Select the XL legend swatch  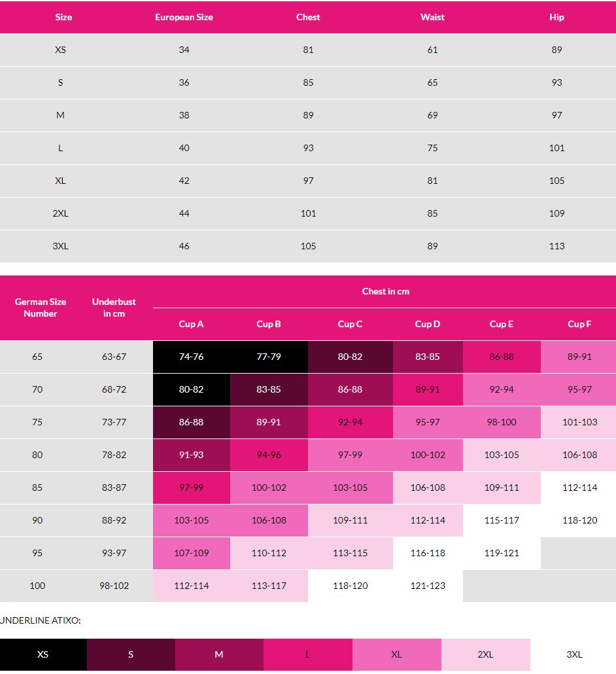tap(396, 654)
